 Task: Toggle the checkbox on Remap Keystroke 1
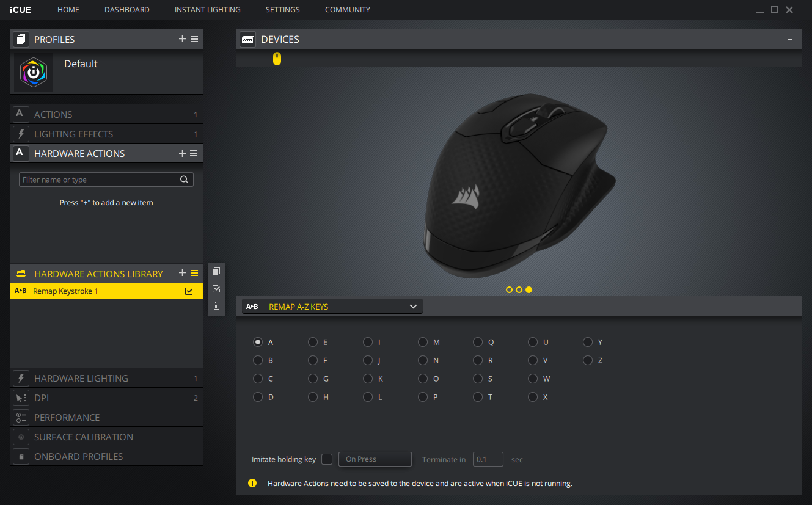pyautogui.click(x=189, y=291)
